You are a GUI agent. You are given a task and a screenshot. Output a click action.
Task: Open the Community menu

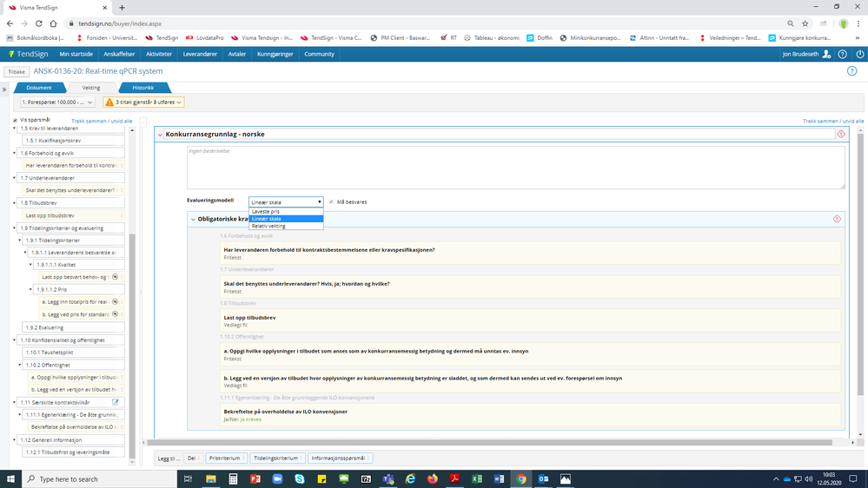[x=320, y=54]
